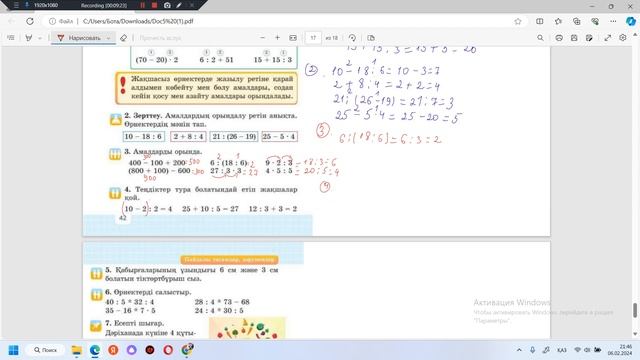Activate the recorder pencil annotation tool
Viewport: 640px width, 360px height.
179,5
